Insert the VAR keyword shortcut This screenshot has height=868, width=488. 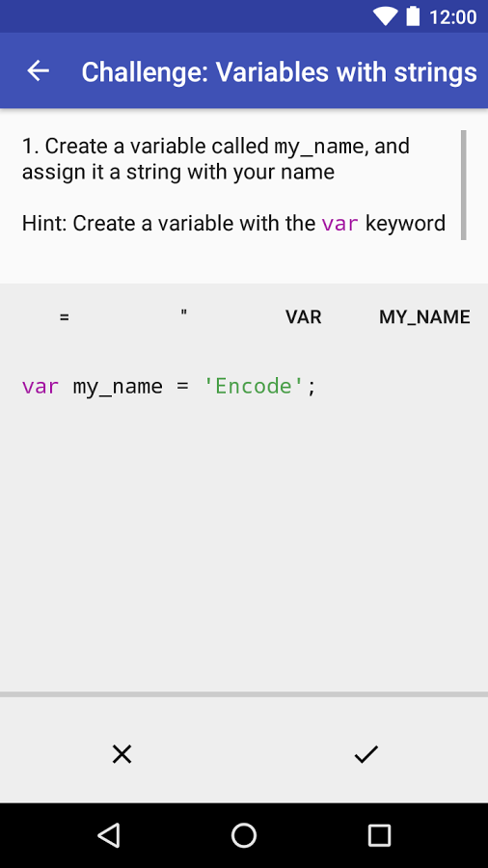point(303,317)
